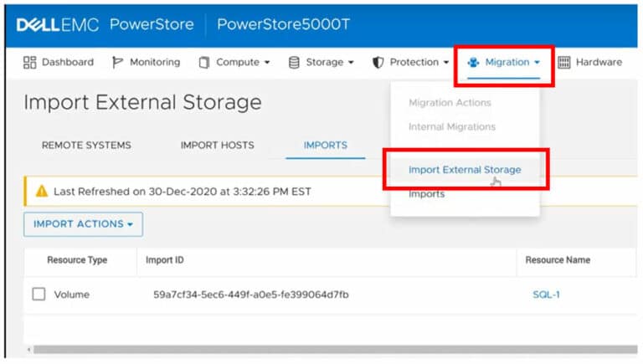This screenshot has width=643, height=364.
Task: Tick the checkbox for Volume row
Action: (39, 294)
